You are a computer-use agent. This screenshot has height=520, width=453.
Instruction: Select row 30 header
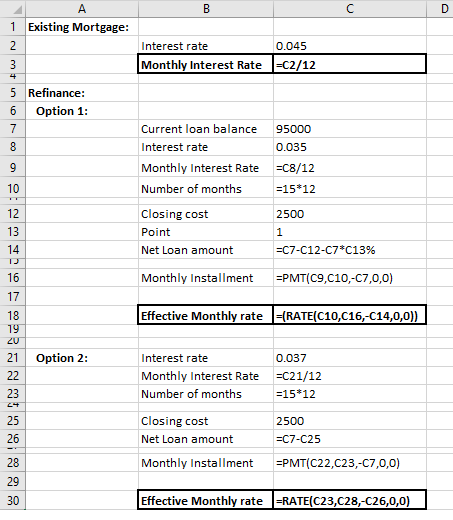(x=13, y=500)
